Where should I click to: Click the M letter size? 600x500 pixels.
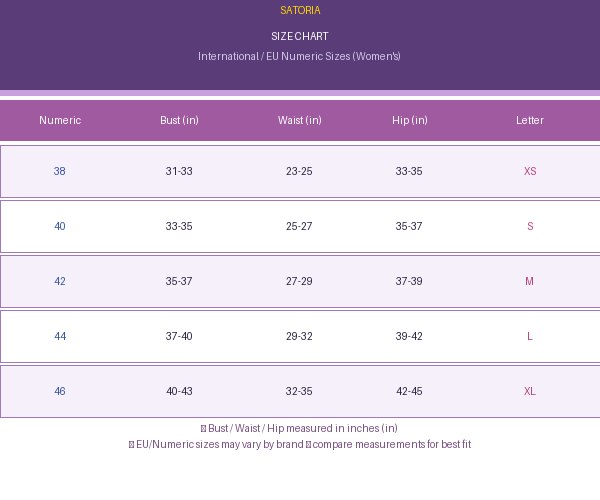pos(530,281)
